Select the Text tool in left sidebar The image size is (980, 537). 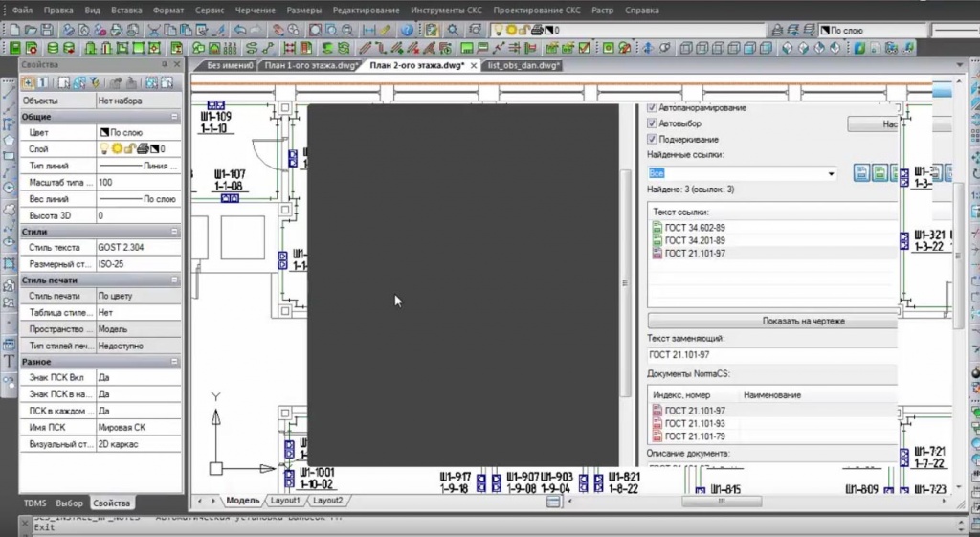click(x=9, y=361)
